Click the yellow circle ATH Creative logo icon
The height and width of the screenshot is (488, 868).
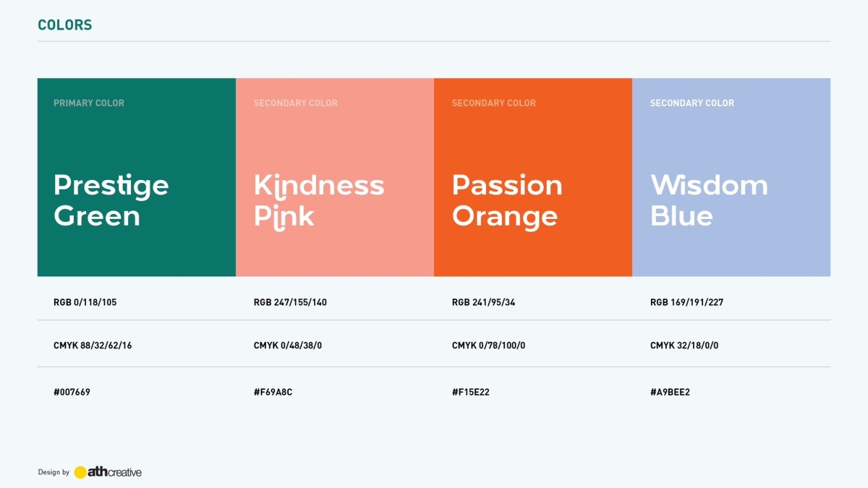[80, 472]
